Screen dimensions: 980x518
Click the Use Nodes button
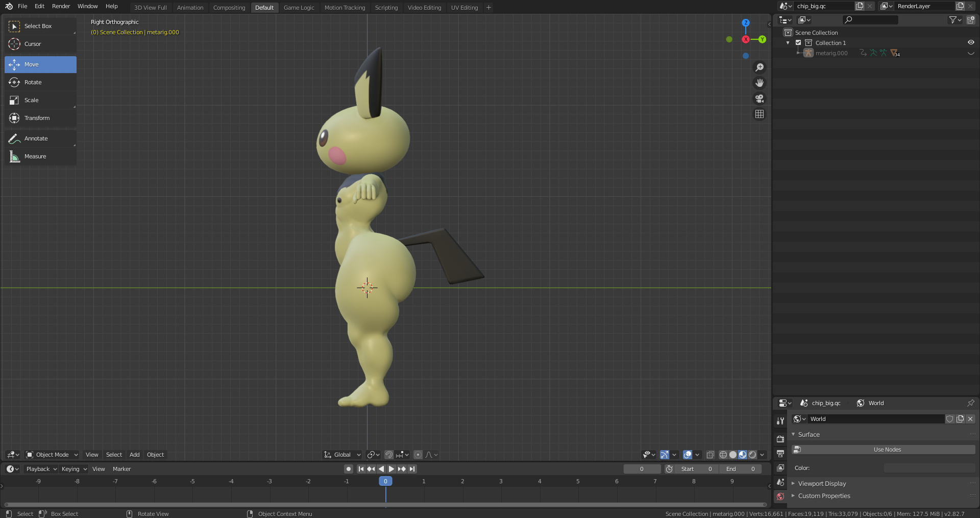click(x=883, y=450)
